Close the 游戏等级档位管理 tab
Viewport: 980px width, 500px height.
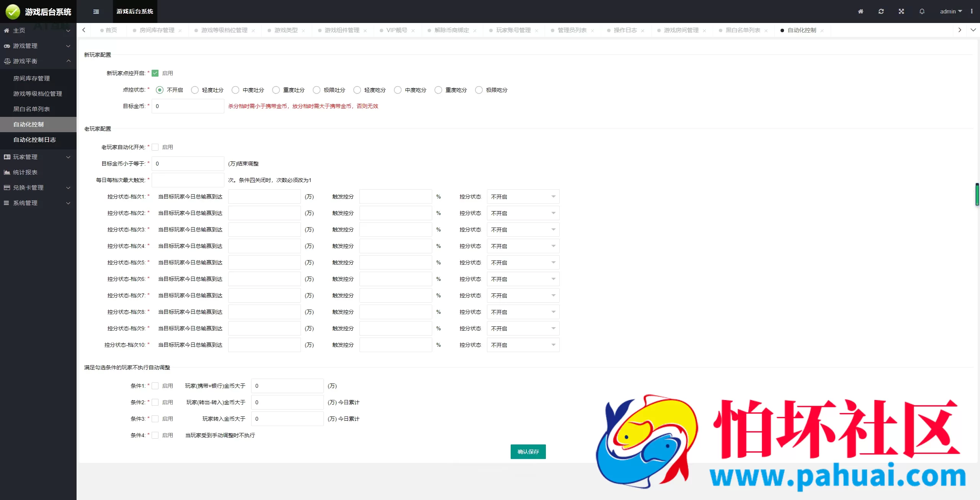(x=253, y=31)
